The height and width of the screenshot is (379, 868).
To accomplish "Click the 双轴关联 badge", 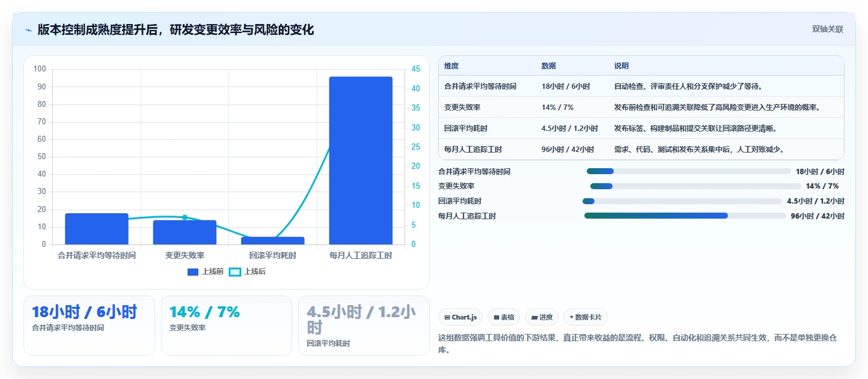I will tap(828, 29).
